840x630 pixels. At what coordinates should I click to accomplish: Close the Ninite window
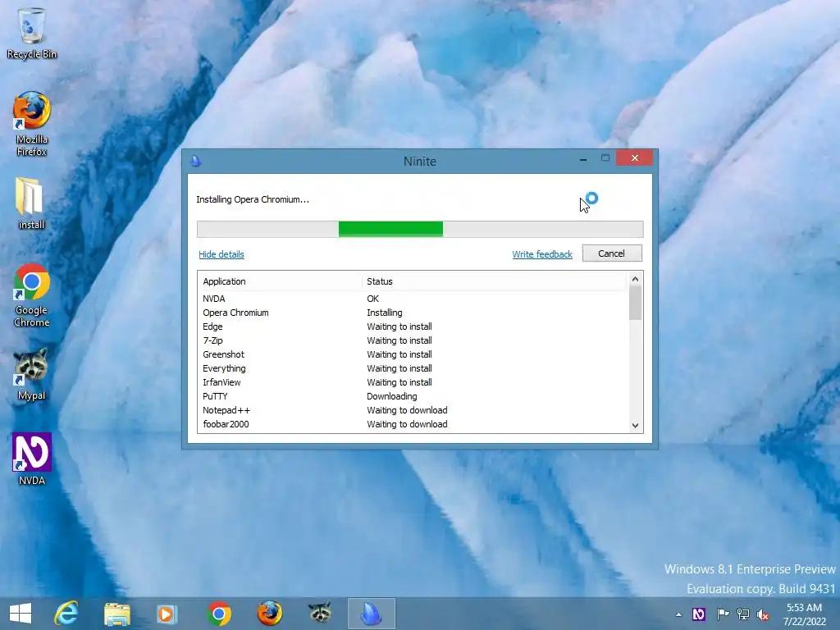click(x=634, y=157)
